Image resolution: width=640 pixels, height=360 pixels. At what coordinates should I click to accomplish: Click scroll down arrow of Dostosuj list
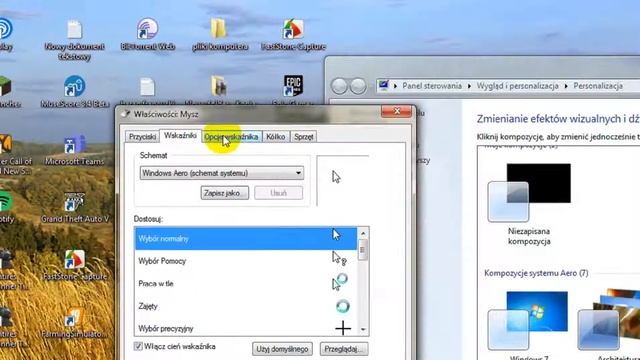363,329
